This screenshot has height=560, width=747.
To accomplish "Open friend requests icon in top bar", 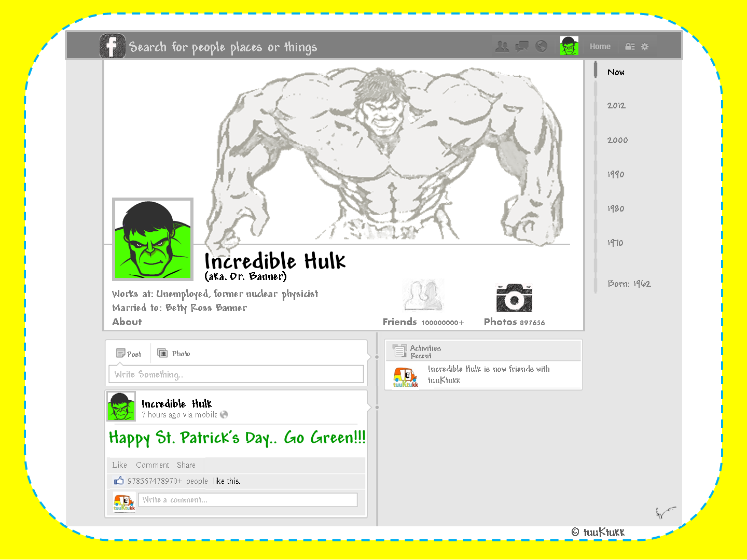I will click(502, 47).
